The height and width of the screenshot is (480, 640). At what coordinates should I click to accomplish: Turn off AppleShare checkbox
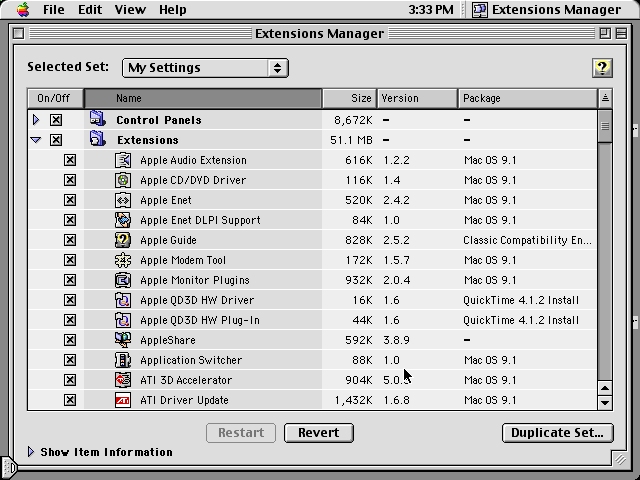click(x=70, y=340)
